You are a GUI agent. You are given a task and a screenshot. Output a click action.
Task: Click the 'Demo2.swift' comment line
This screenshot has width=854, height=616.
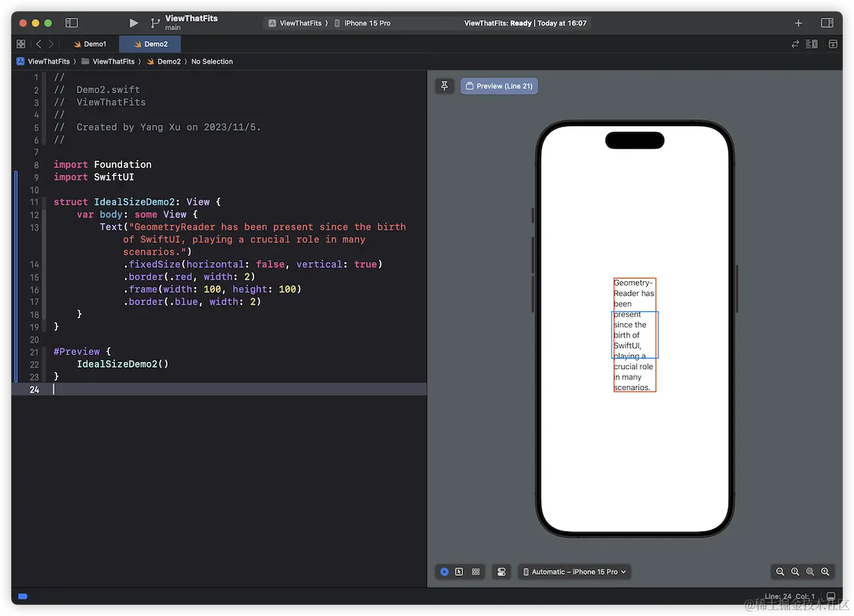pyautogui.click(x=97, y=90)
